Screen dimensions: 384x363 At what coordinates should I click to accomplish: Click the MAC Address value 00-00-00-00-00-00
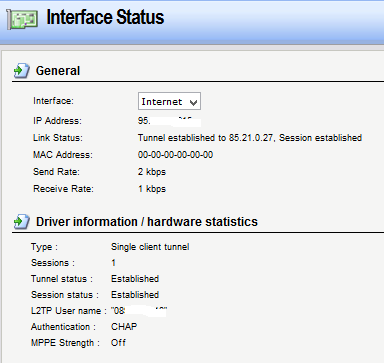coord(175,155)
